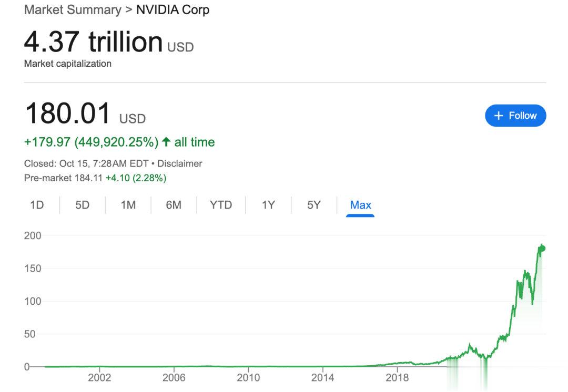Click the 200 value on the price axis
This screenshot has height=392, width=568.
click(x=32, y=235)
